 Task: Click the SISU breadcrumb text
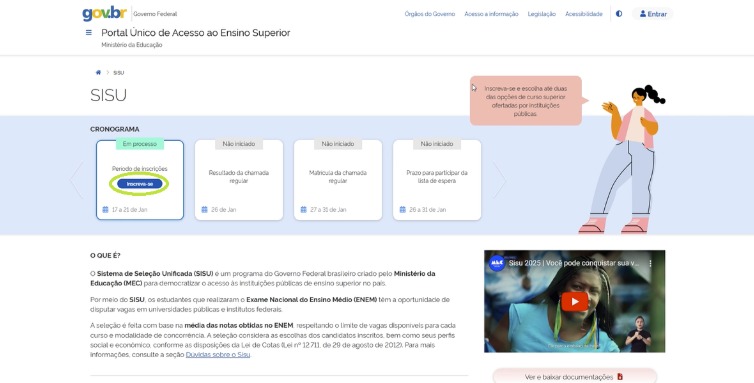coord(118,73)
